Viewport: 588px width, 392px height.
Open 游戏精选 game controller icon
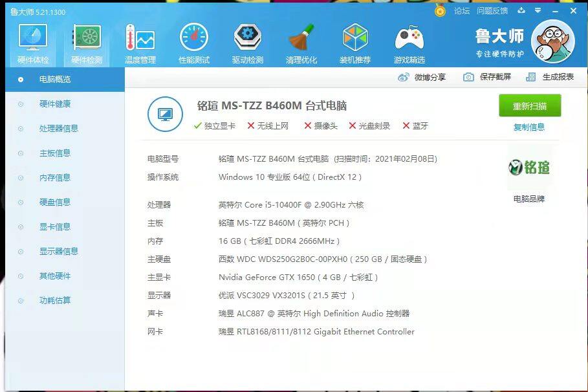click(409, 43)
